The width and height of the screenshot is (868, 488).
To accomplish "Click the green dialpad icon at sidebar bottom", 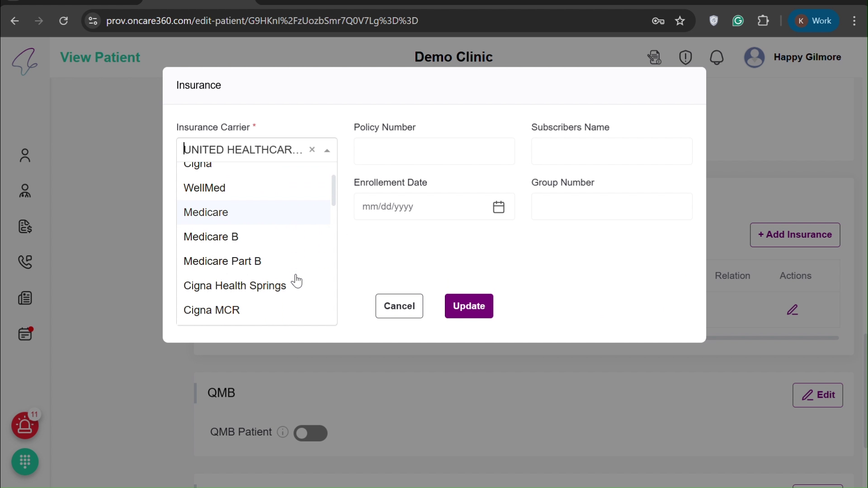I will [25, 462].
